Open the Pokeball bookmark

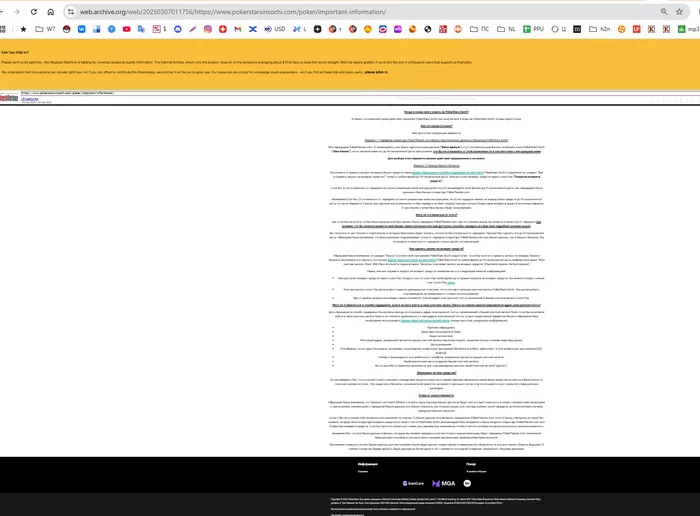pyautogui.click(x=67, y=29)
